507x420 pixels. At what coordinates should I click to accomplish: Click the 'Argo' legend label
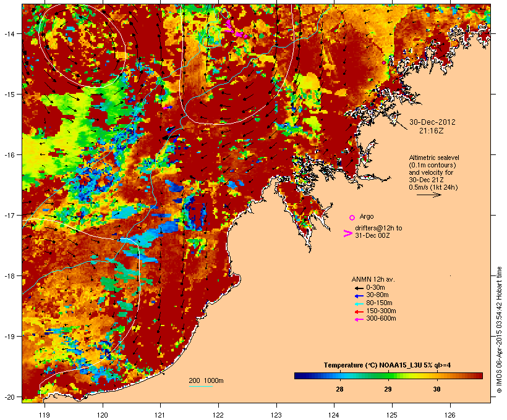tap(367, 216)
